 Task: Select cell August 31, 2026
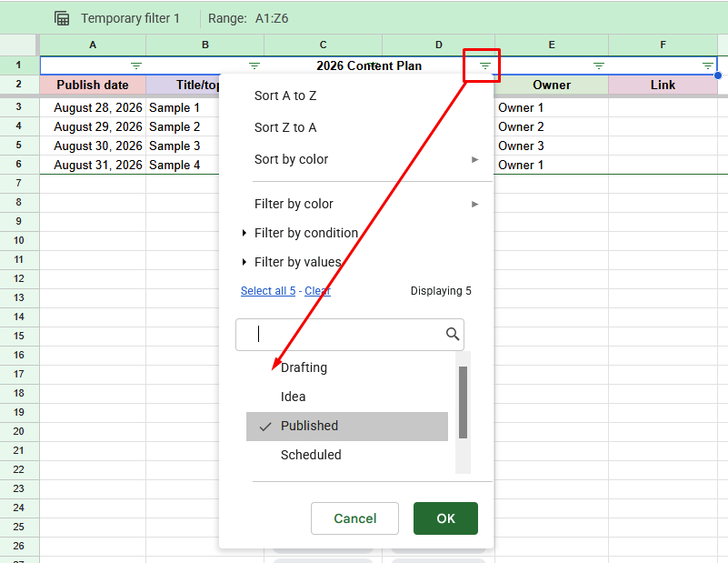pos(93,165)
